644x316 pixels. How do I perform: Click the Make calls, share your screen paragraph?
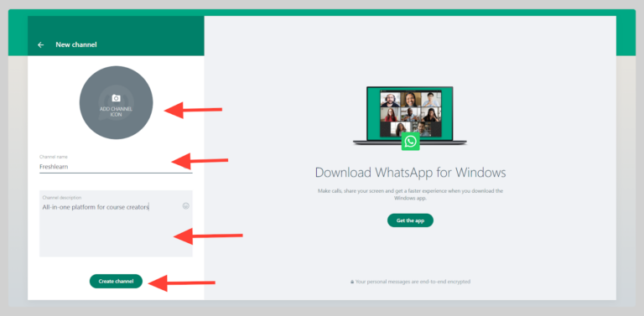tap(410, 194)
